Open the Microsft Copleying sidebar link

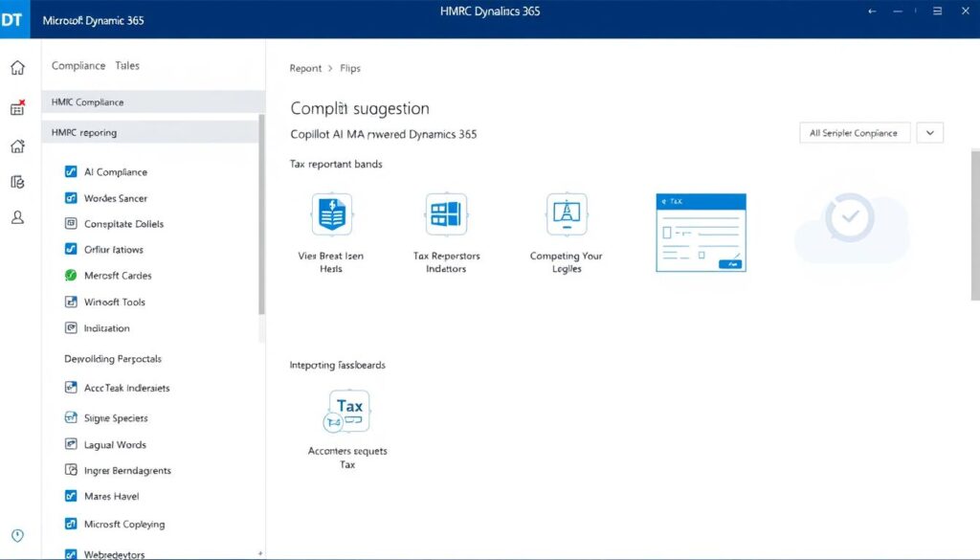(x=124, y=525)
